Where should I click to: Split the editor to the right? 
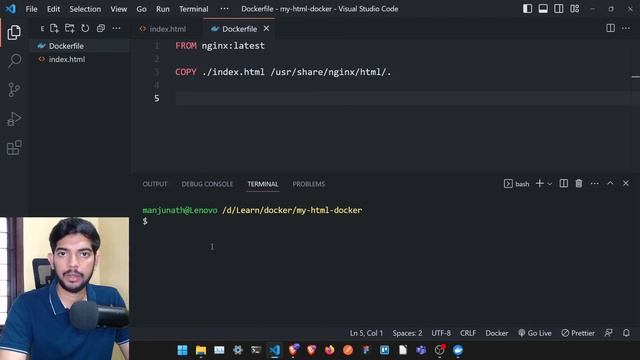[610, 28]
